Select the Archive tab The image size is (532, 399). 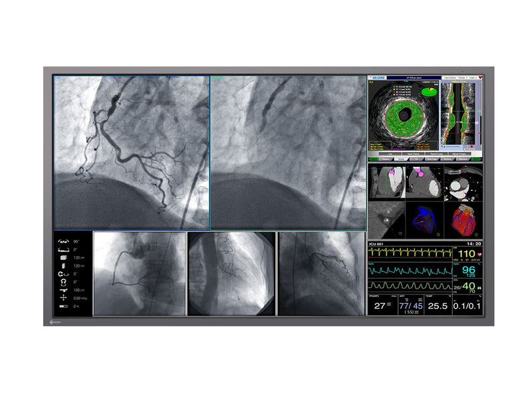pos(447,159)
